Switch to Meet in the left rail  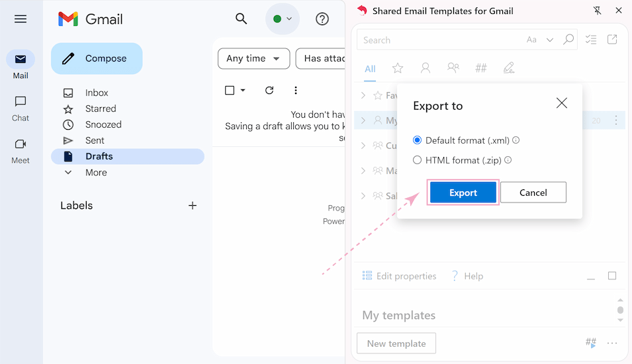tap(21, 152)
